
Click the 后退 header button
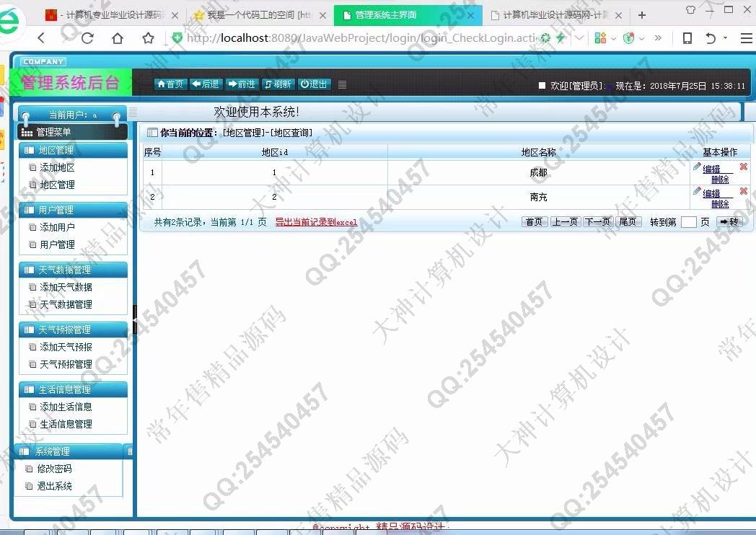tap(206, 84)
